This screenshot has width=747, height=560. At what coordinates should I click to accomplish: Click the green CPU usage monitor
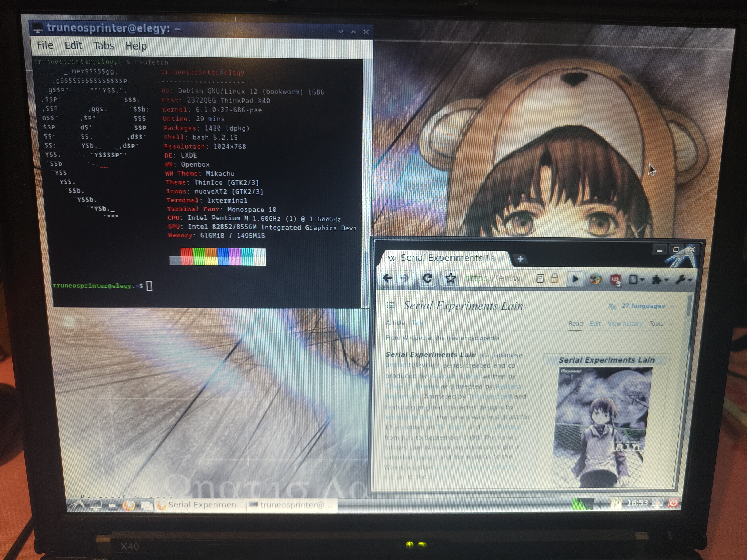[583, 504]
